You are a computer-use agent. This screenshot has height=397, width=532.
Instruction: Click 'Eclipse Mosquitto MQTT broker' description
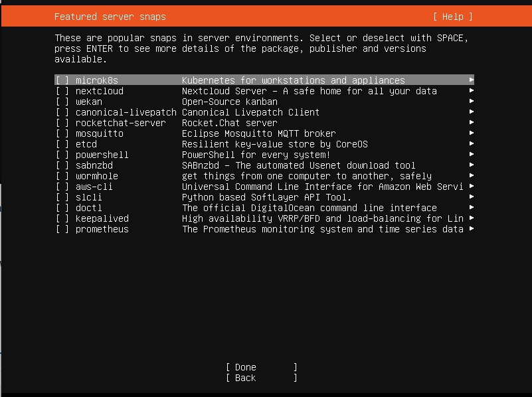[x=259, y=133]
